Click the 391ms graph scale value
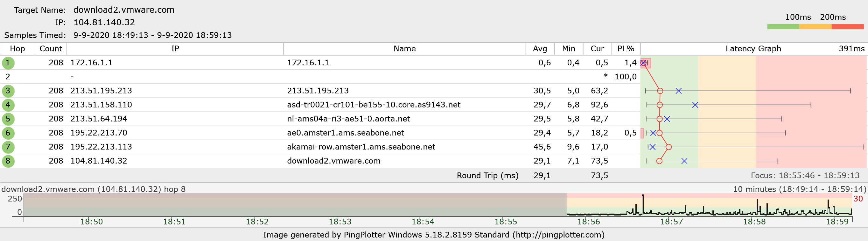 click(851, 48)
